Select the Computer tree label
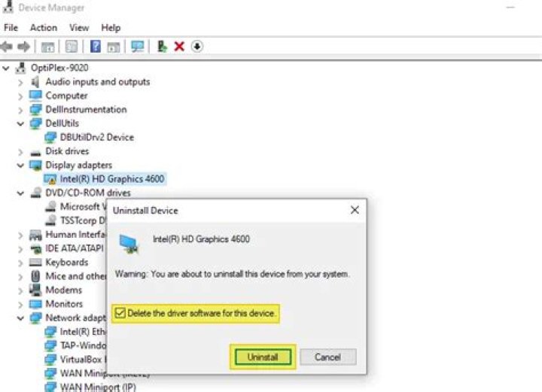Screen dimensions: 542x392 (66, 96)
